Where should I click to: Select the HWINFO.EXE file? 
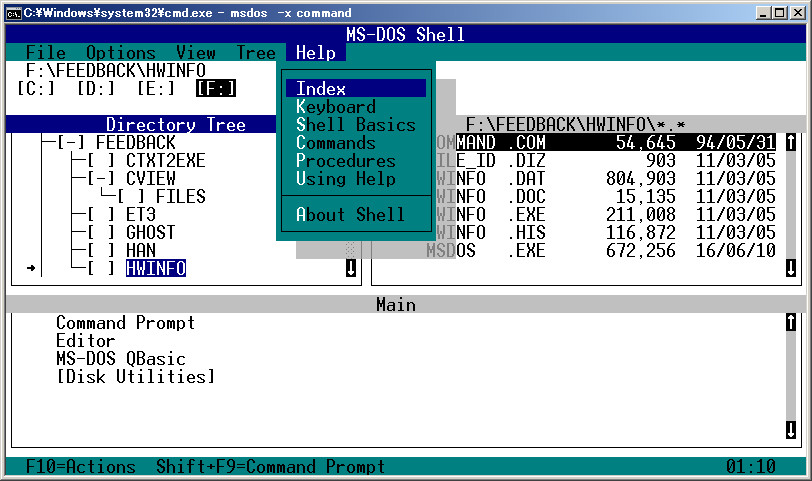coord(606,214)
